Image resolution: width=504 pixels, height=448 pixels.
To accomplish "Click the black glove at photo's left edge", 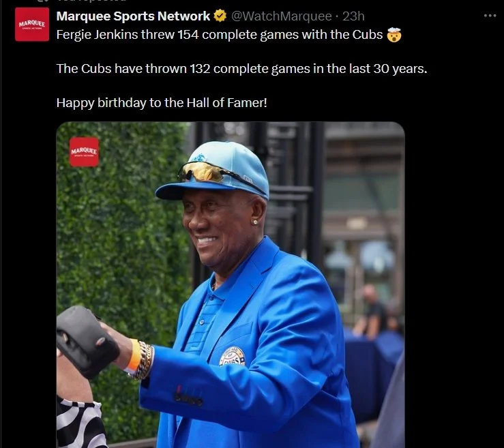I will 86,342.
